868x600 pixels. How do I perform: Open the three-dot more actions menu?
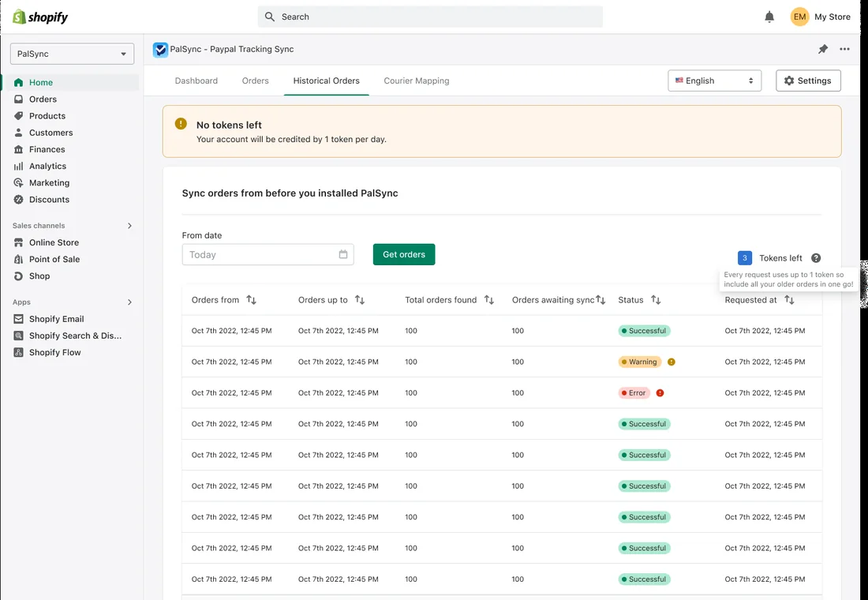coord(844,49)
